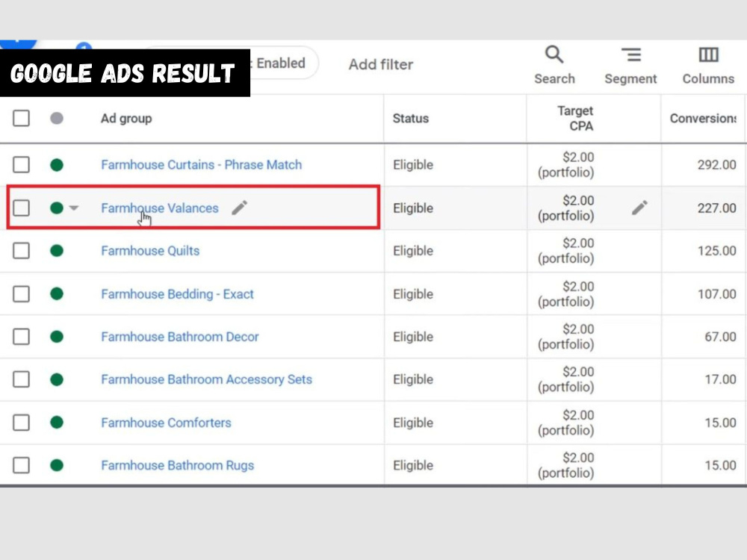Click green status dot for Farmhouse Bedding - Exact
The image size is (747, 560).
pos(57,293)
